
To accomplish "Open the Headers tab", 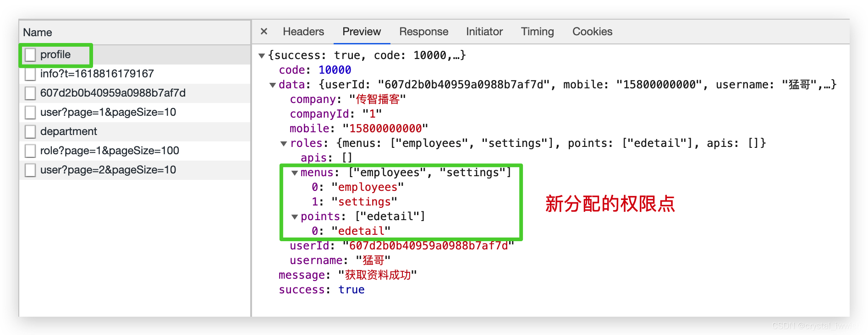I will [x=303, y=32].
